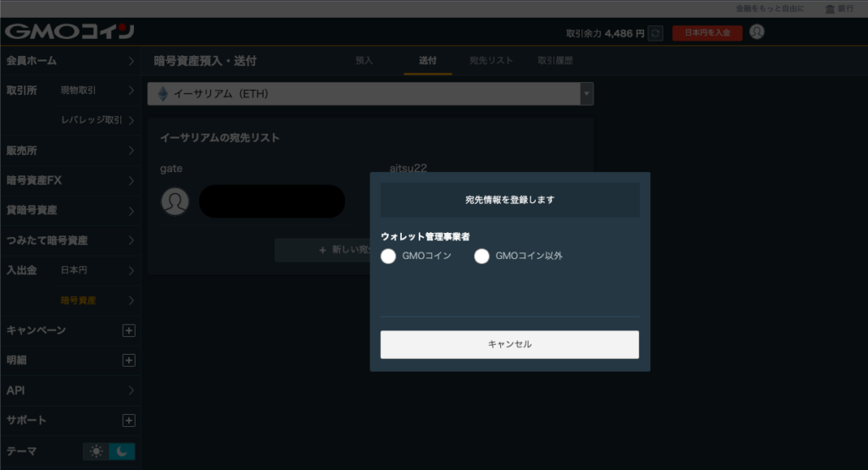The height and width of the screenshot is (470, 868).
Task: Click the GMOコイン logo
Action: pos(70,31)
